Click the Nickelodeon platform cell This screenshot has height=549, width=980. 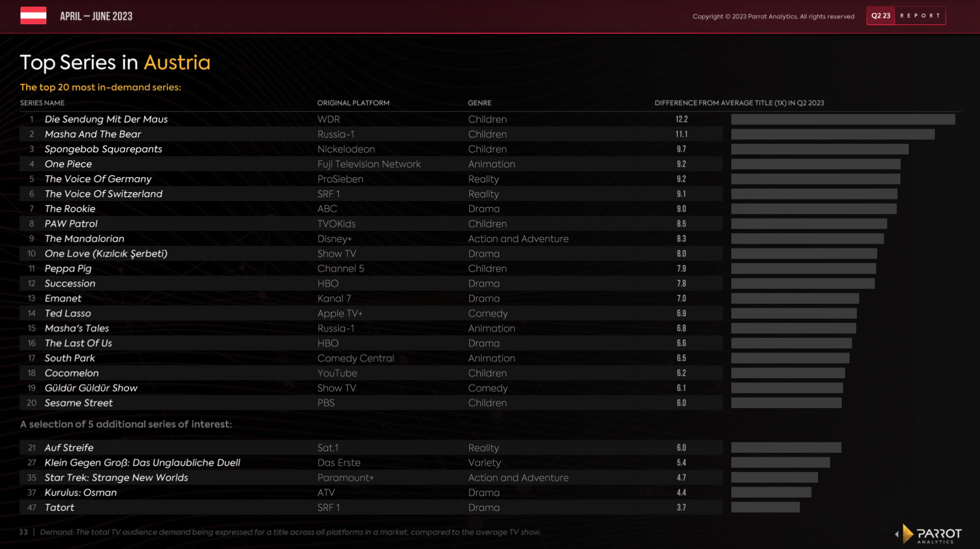point(346,149)
